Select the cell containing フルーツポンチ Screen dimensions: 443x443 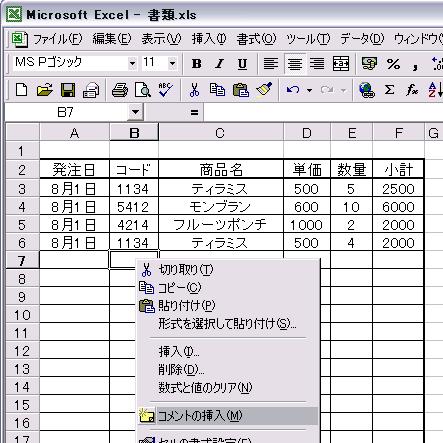221,225
